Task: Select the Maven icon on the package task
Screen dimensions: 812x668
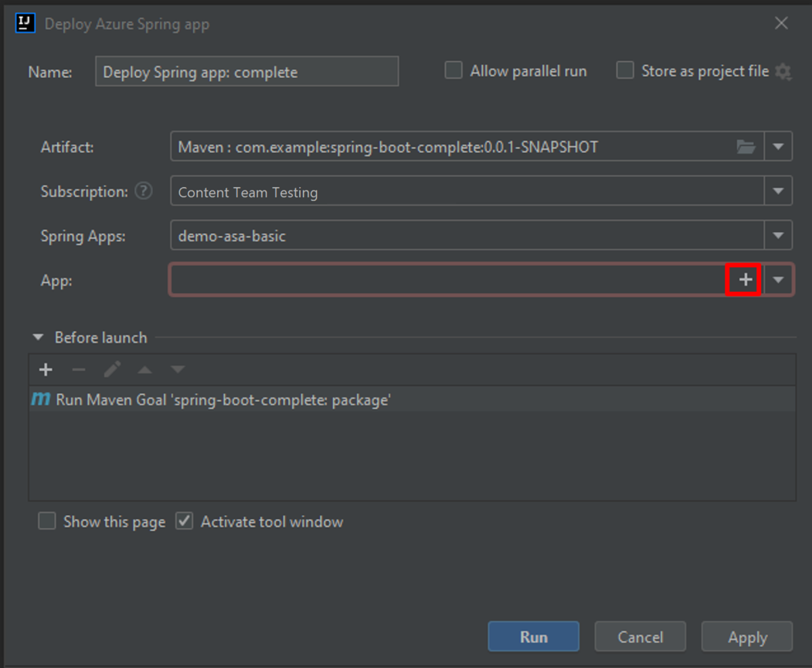Action: pyautogui.click(x=40, y=399)
